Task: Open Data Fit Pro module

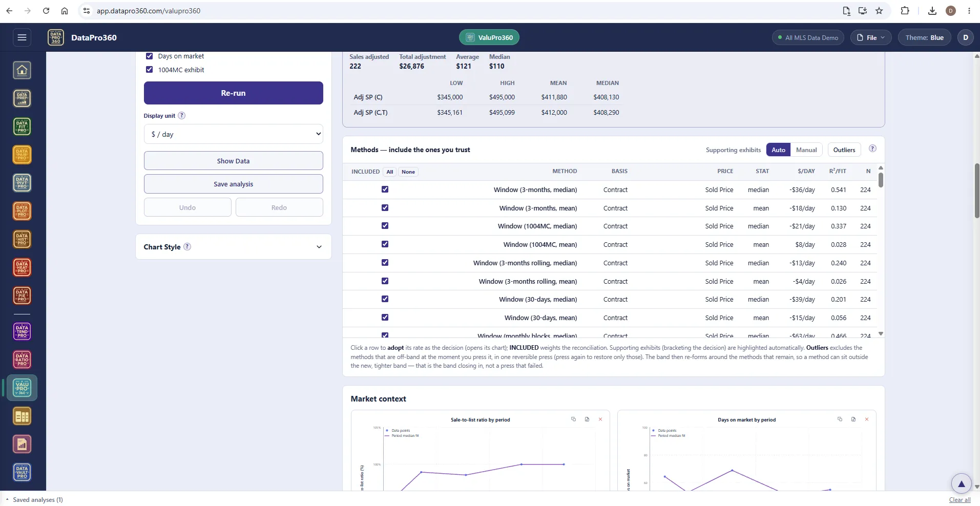Action: (x=22, y=126)
